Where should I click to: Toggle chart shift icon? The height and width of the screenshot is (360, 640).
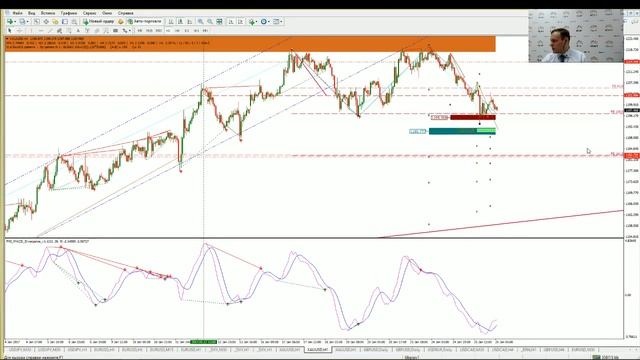click(x=241, y=21)
